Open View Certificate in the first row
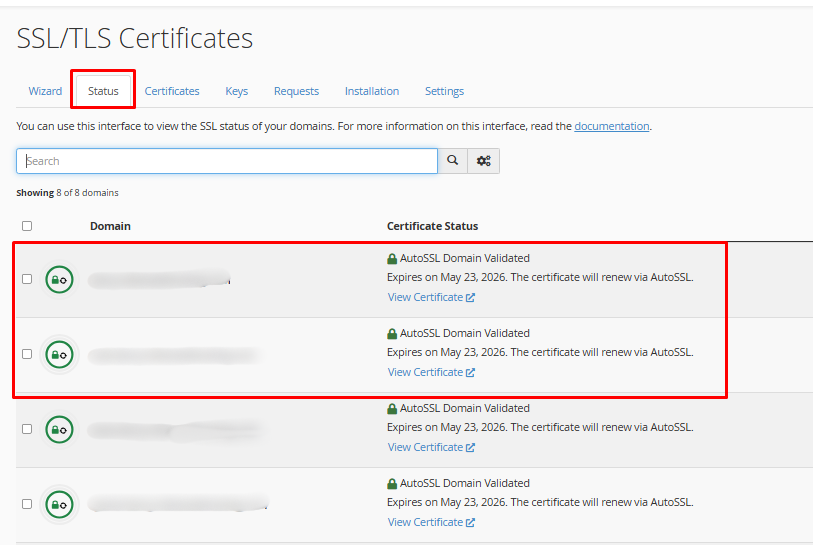 point(431,297)
